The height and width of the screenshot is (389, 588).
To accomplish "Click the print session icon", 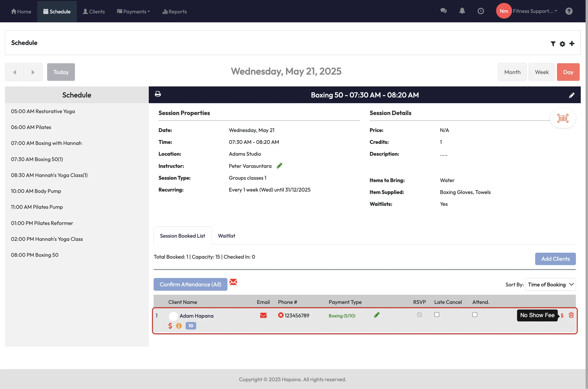I will click(158, 94).
